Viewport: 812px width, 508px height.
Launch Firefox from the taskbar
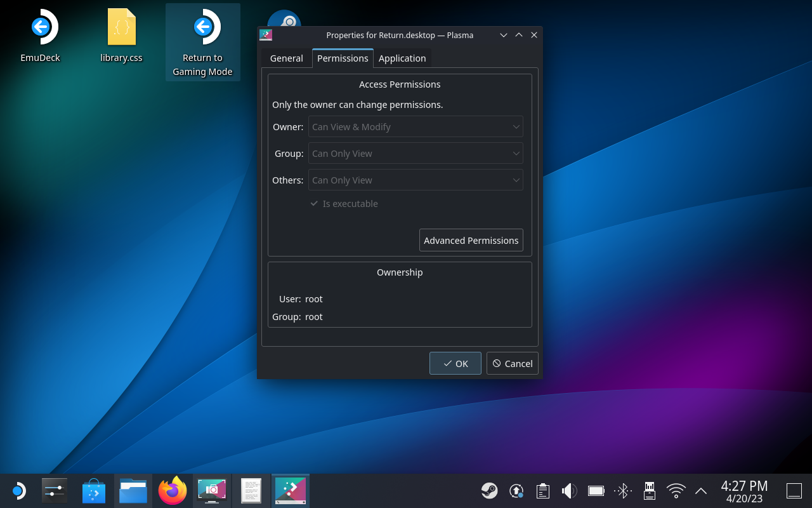pyautogui.click(x=173, y=490)
